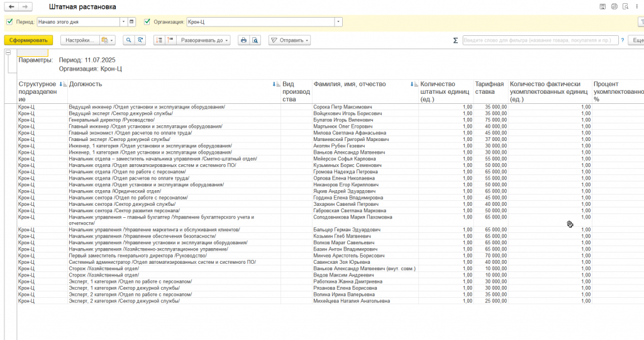Click the Сформировать button

point(29,40)
